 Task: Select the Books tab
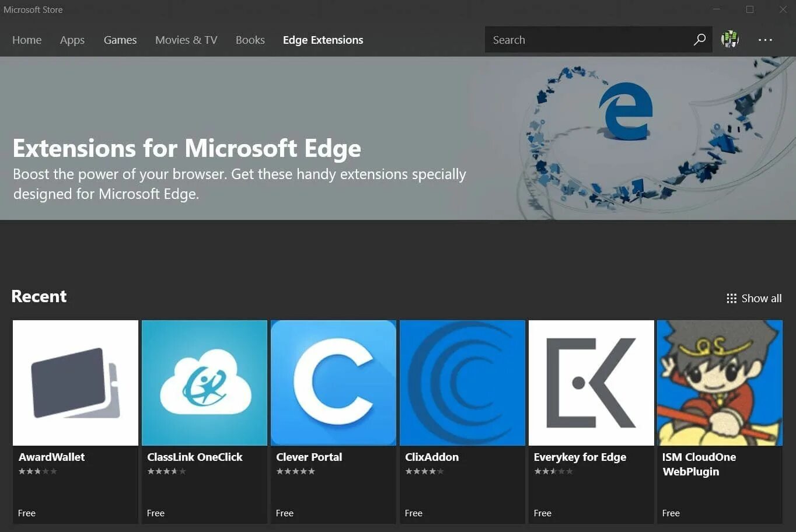pyautogui.click(x=250, y=40)
